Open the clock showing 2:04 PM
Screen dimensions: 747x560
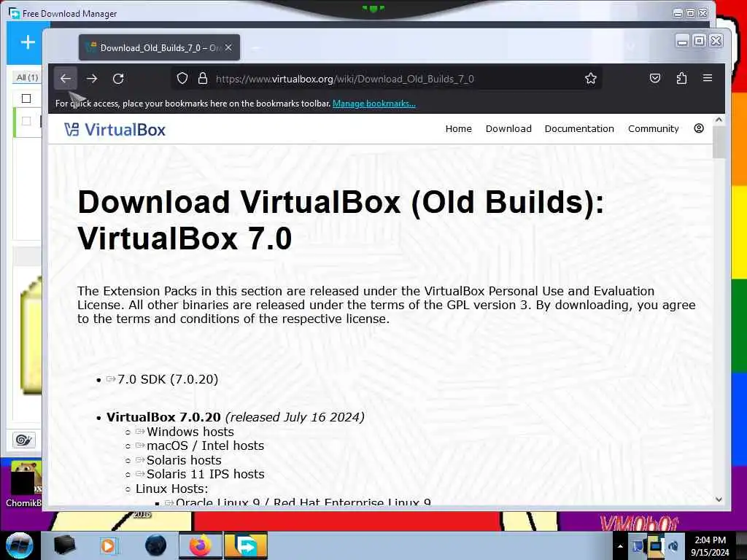[x=711, y=546]
